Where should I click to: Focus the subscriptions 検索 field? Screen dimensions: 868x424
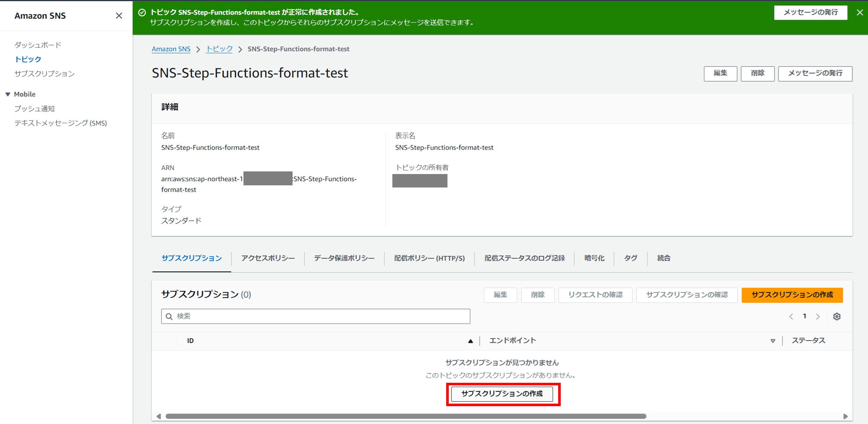pos(316,316)
